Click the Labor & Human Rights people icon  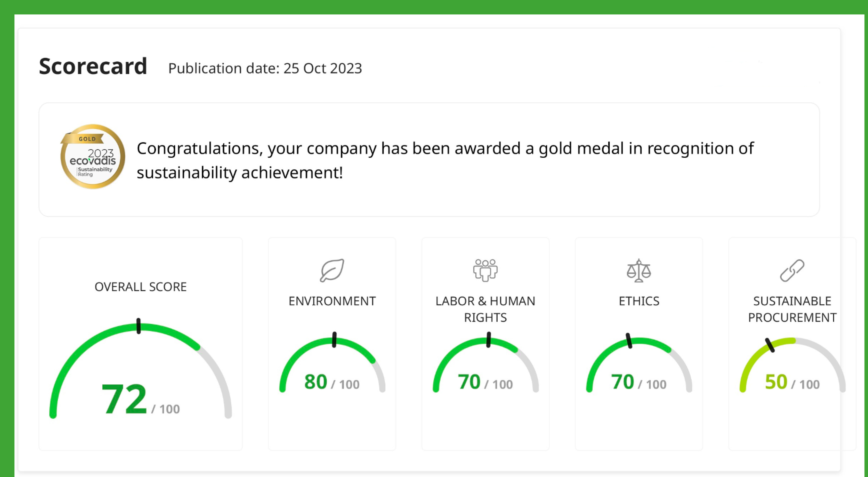pos(485,270)
